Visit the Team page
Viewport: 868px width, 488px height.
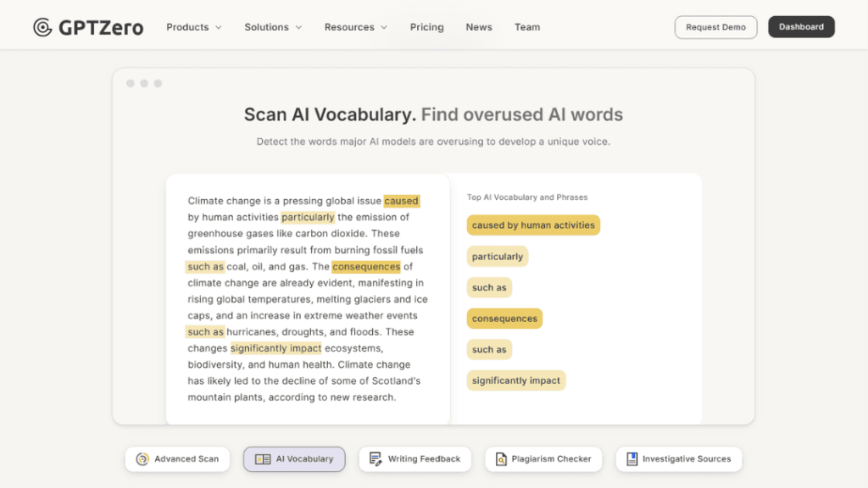(527, 27)
